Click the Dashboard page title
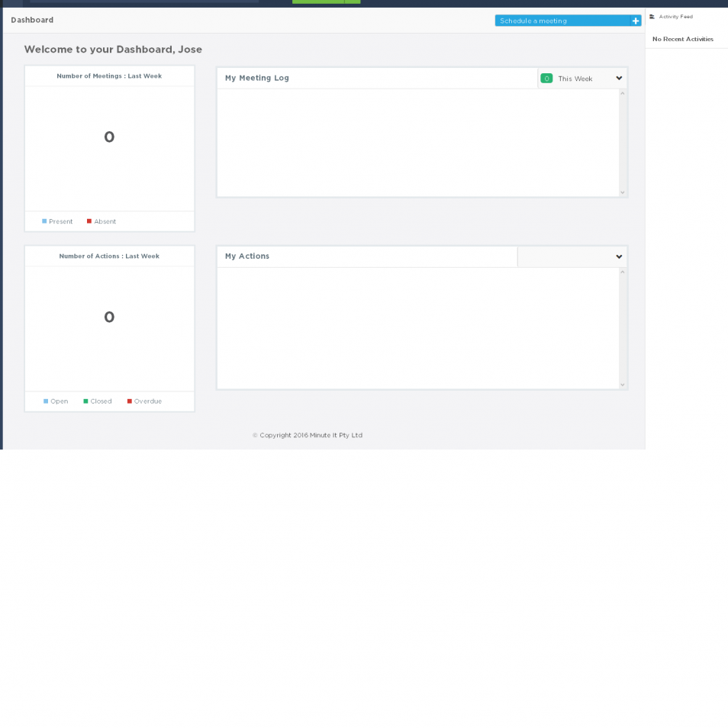728x728 pixels. pos(32,20)
